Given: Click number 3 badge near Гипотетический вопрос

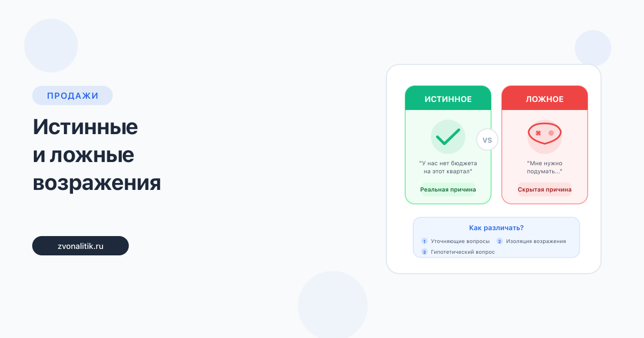Looking at the screenshot, I should click(425, 252).
